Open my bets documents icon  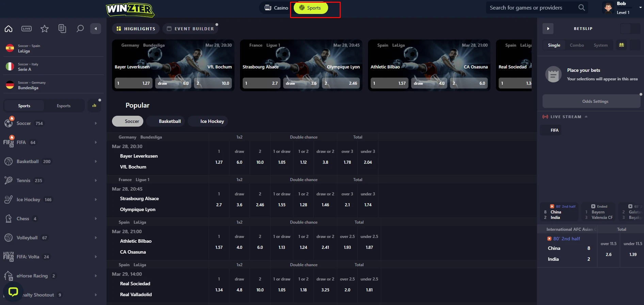coord(62,29)
